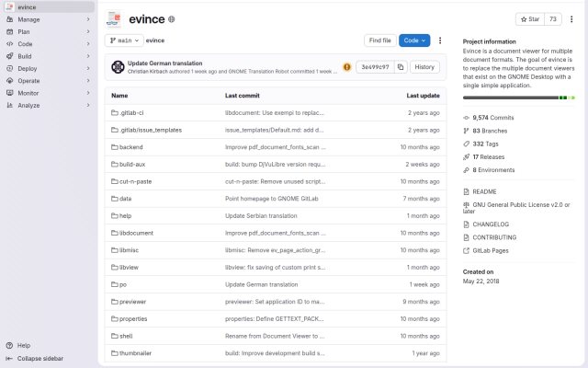Click the backend folder icon

[x=115, y=147]
